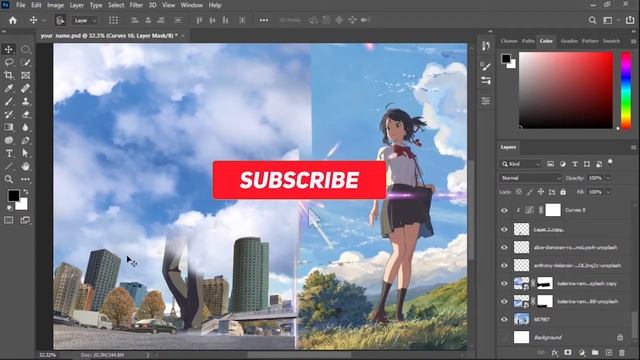
Task: Create new fill or adjustment layer
Action: [582, 353]
